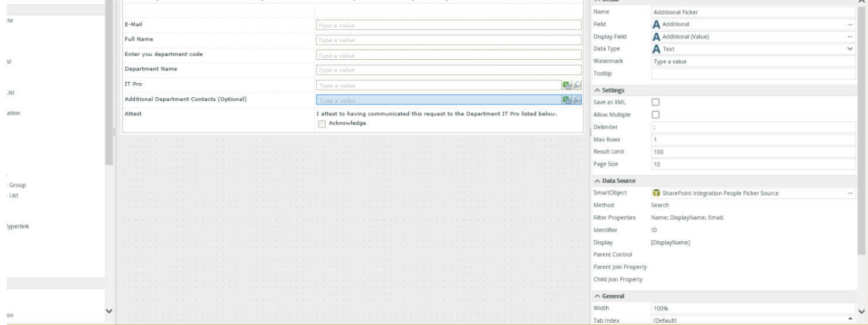
Task: Open the ellipsis button on Display Field row
Action: point(849,36)
